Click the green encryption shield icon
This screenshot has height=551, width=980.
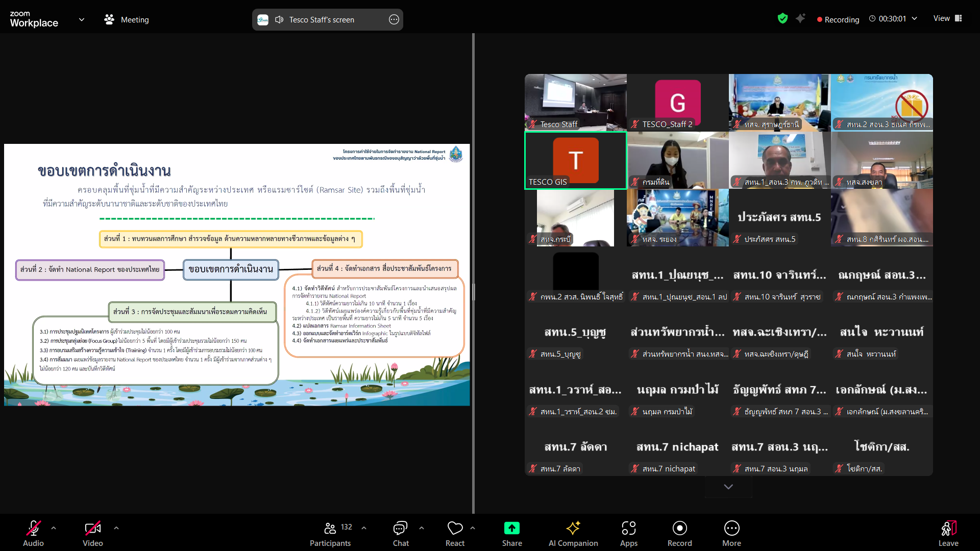[782, 19]
